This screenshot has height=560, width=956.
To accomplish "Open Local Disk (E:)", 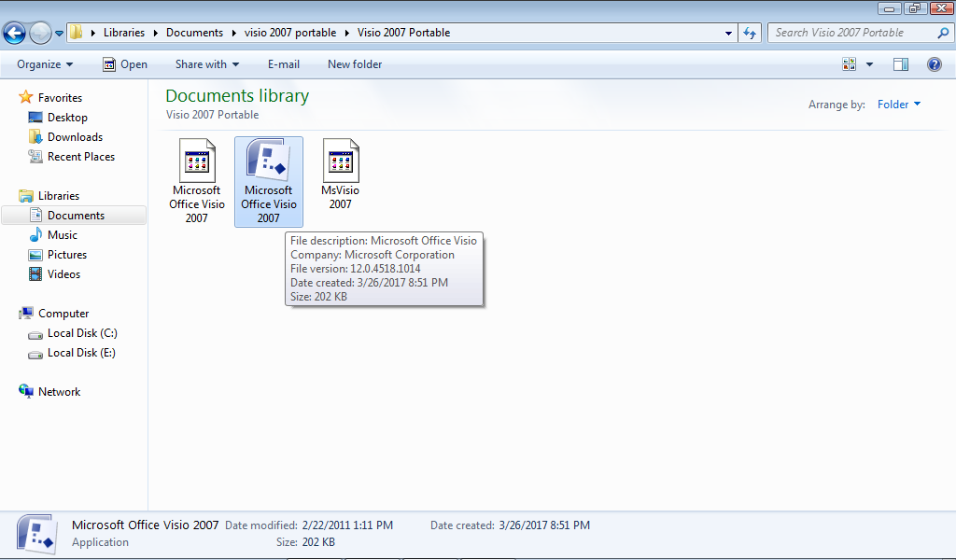I will pos(81,353).
